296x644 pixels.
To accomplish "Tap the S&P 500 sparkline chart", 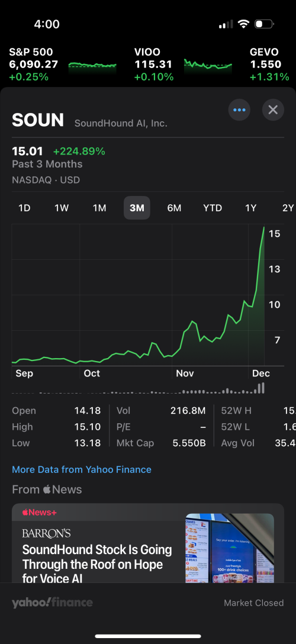I will click(92, 66).
